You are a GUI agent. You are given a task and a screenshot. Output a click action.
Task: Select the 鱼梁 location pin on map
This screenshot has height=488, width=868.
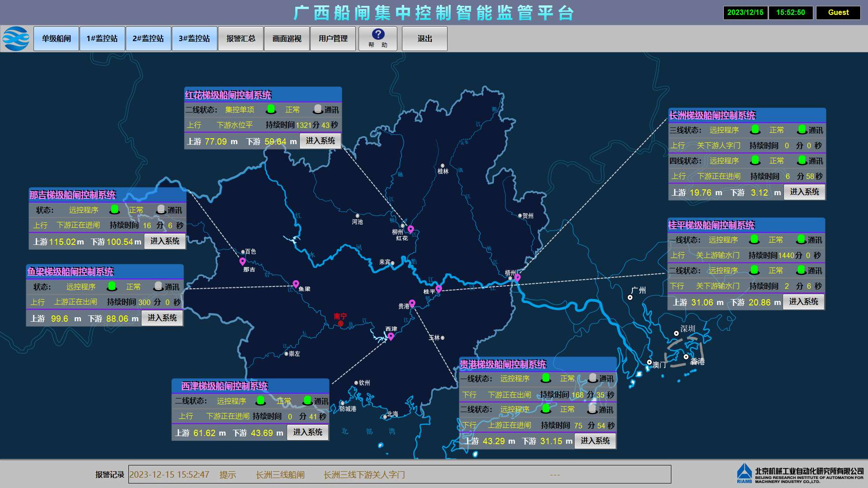click(x=296, y=284)
